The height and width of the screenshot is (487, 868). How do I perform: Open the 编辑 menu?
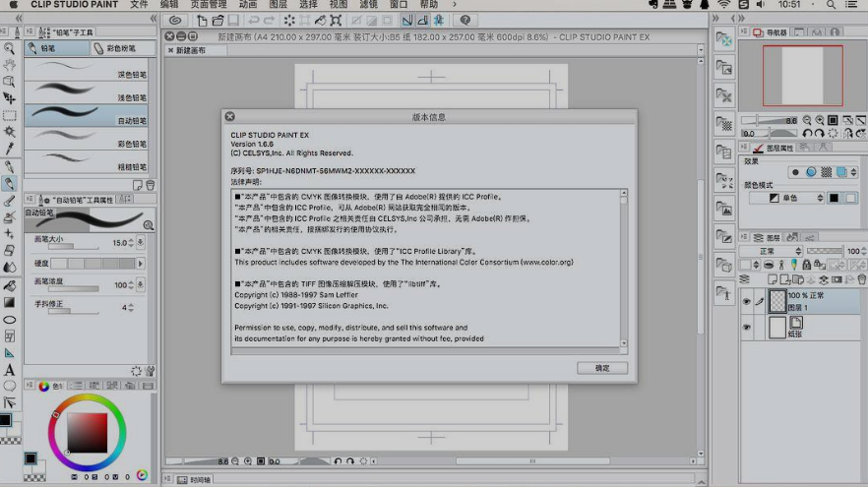coord(169,4)
